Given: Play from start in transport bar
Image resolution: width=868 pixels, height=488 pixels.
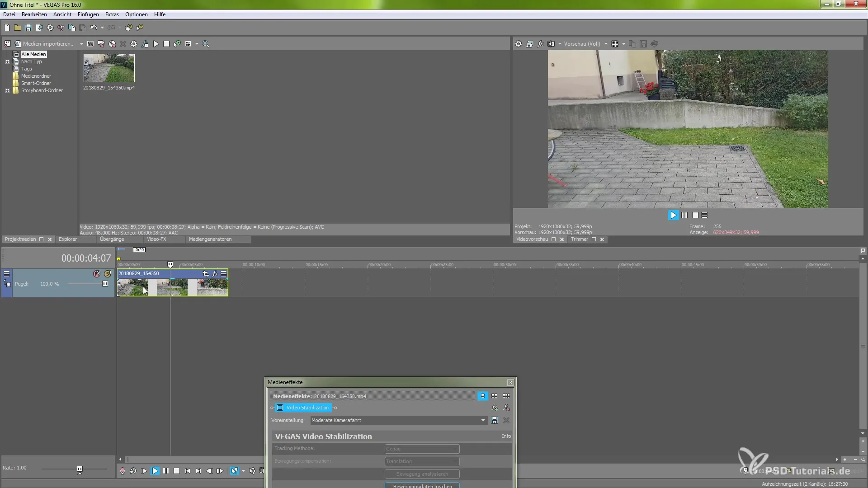Looking at the screenshot, I should (x=144, y=471).
